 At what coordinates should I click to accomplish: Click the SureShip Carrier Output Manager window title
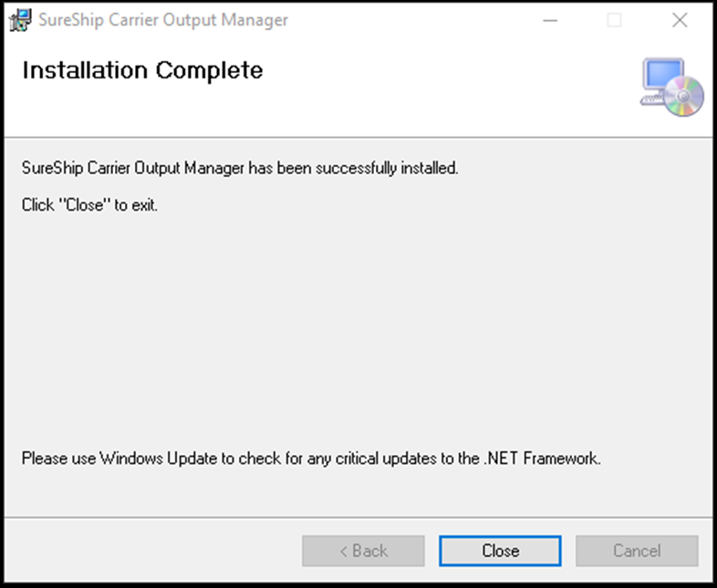pyautogui.click(x=163, y=20)
